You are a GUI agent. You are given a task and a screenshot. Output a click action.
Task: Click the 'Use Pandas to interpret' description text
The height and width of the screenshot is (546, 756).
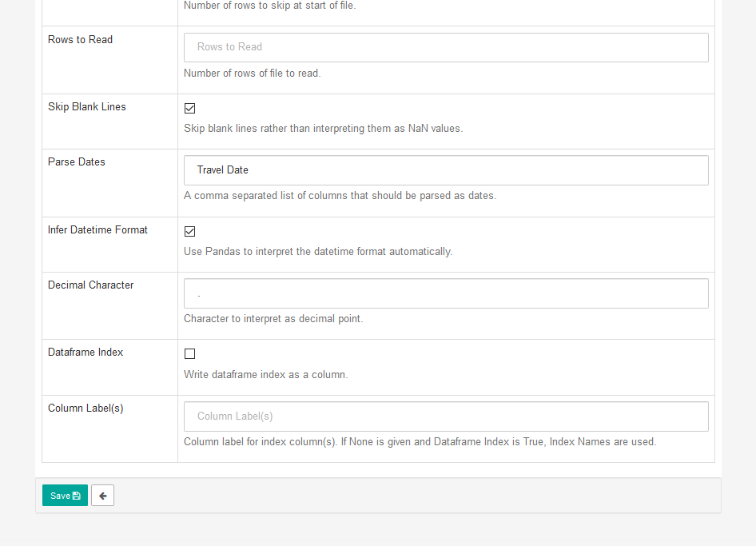(318, 251)
